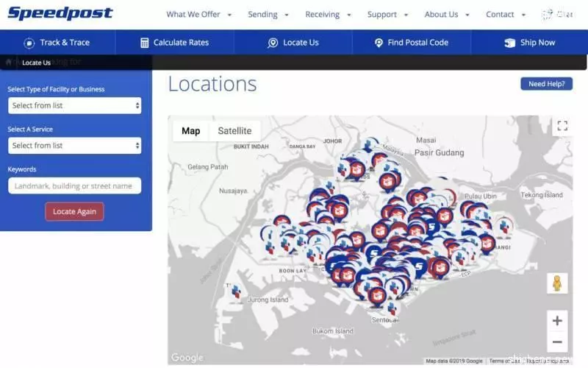588x368 pixels.
Task: Open the About Us menu
Action: click(447, 14)
